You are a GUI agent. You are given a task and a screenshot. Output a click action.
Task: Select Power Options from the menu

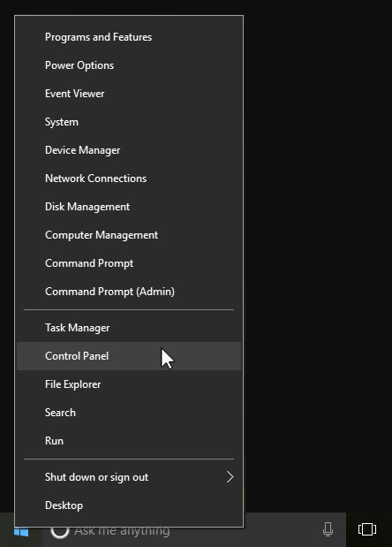click(129, 65)
